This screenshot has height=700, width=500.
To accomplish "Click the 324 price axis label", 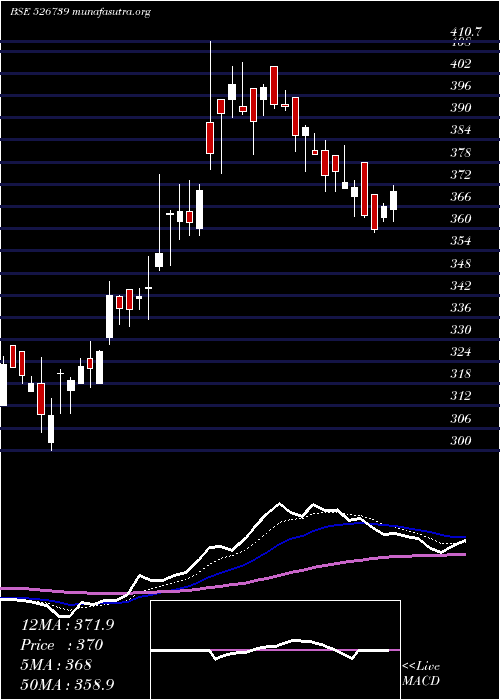I will pos(461,352).
